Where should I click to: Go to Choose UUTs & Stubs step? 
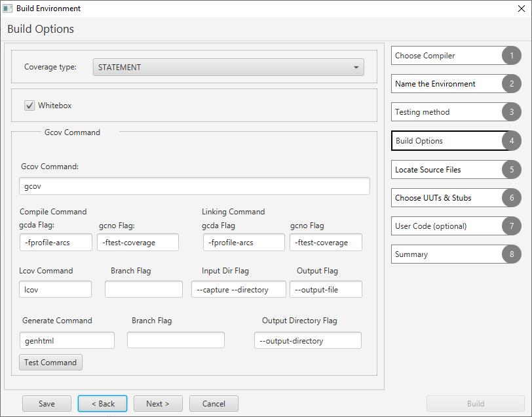[455, 197]
